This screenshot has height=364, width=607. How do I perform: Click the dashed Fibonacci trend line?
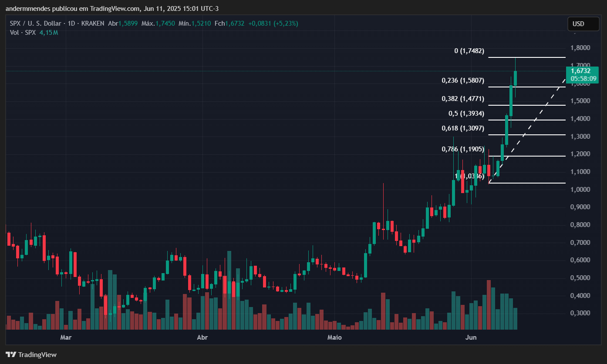click(x=527, y=130)
